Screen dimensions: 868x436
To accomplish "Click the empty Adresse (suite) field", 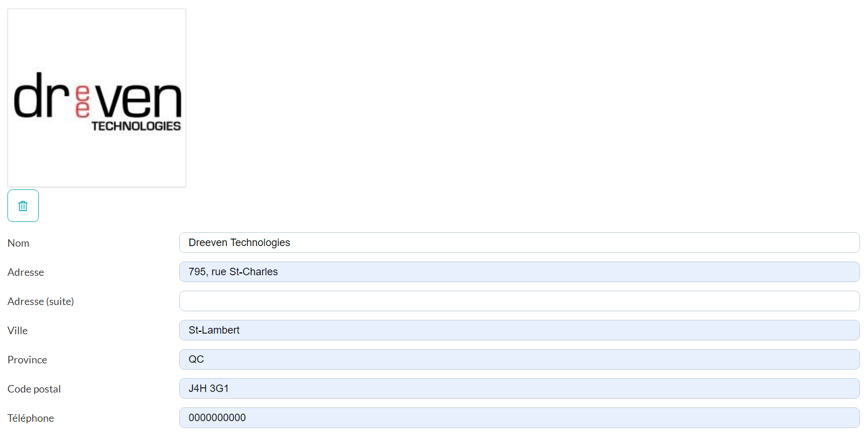I will [519, 301].
